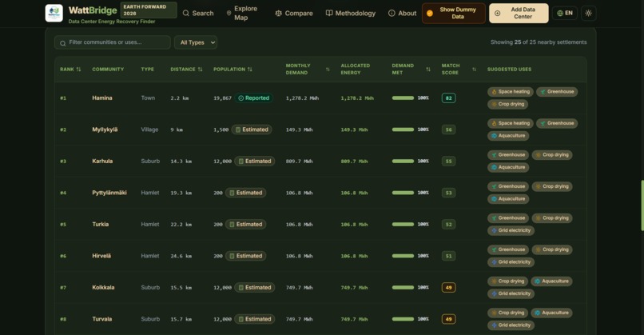This screenshot has height=335, width=644.
Task: Click the Estimated badge for Turvala
Action: (255, 319)
